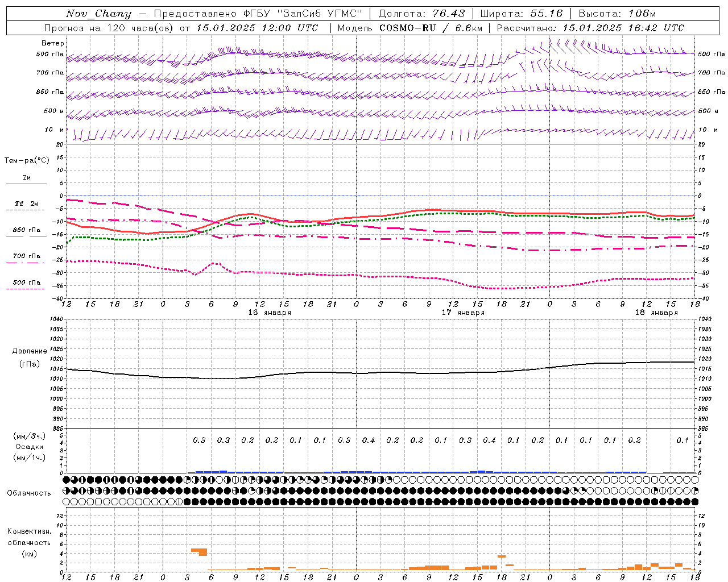Click the "Конвективн." label
Screen dimensions: 728x582
tap(30, 531)
